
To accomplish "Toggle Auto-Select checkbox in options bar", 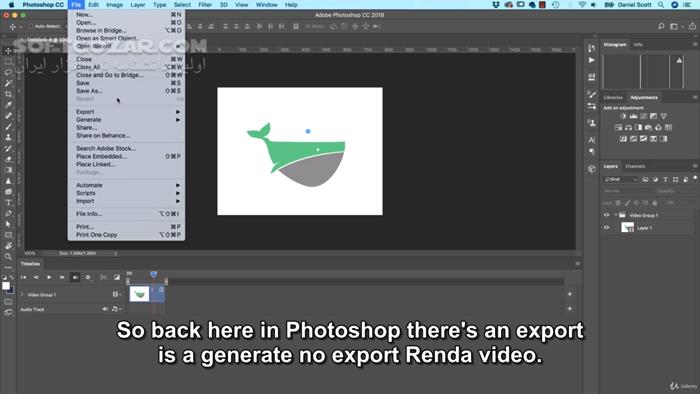I will tap(31, 26).
